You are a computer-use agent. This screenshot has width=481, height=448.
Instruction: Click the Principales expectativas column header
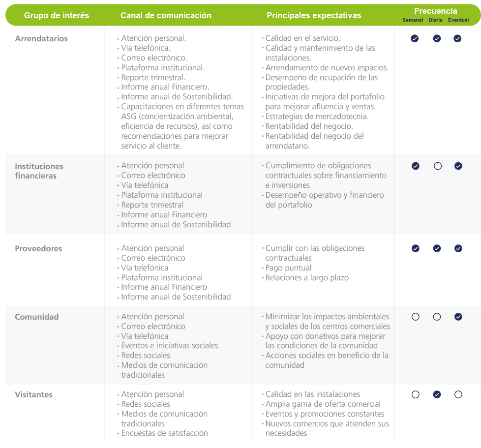314,15
